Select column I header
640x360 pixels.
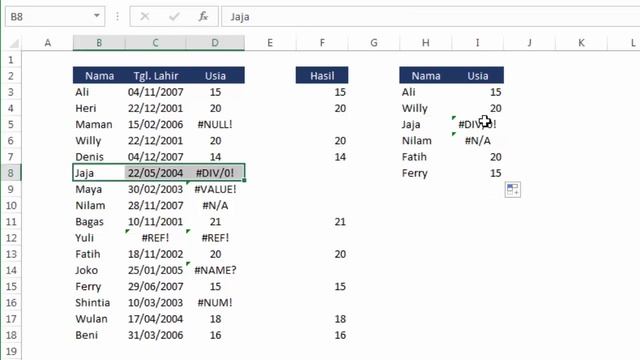click(478, 43)
